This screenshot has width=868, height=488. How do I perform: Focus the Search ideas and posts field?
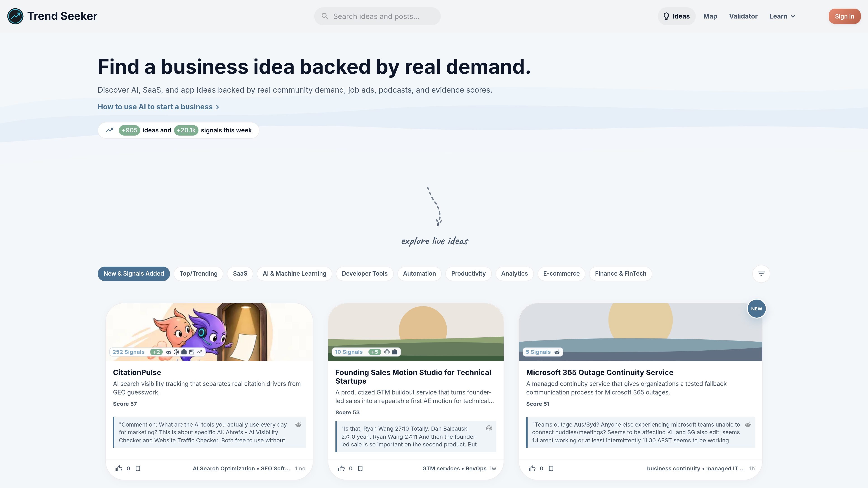point(377,16)
